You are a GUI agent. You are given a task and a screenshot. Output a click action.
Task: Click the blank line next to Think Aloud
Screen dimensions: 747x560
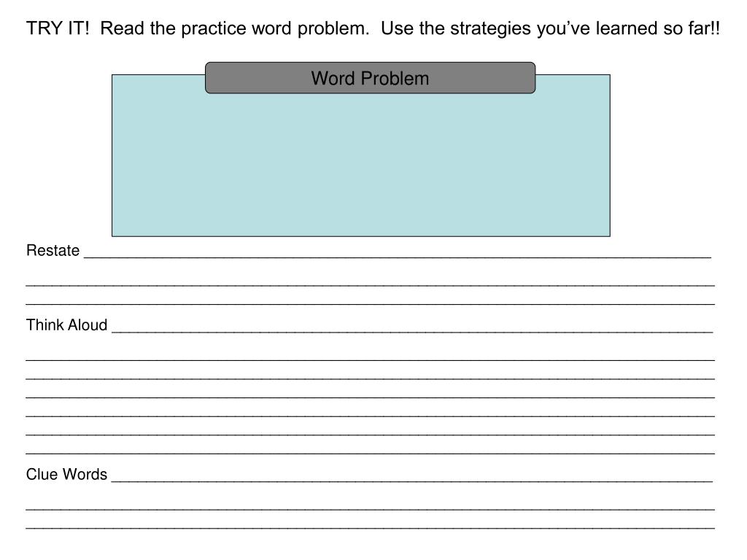412,331
